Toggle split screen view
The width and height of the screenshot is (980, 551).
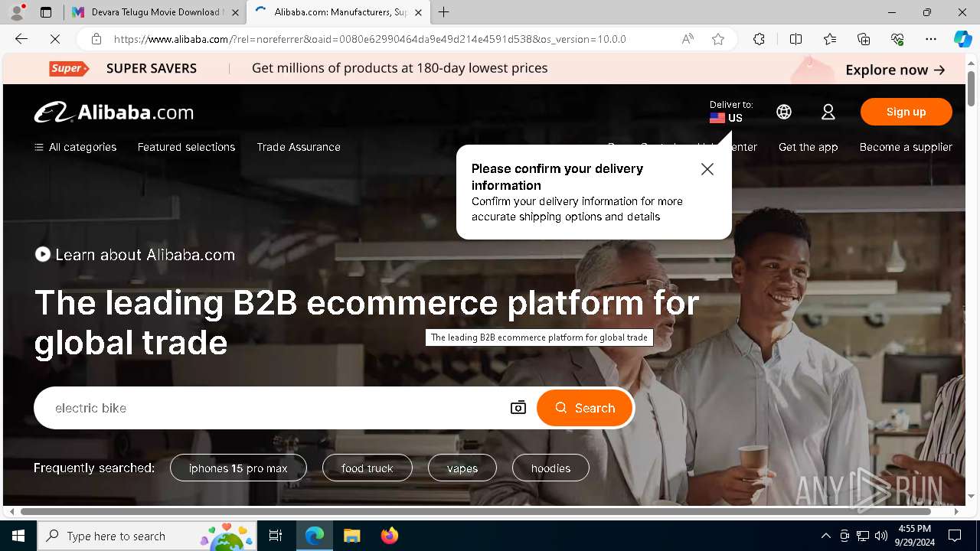tap(795, 39)
